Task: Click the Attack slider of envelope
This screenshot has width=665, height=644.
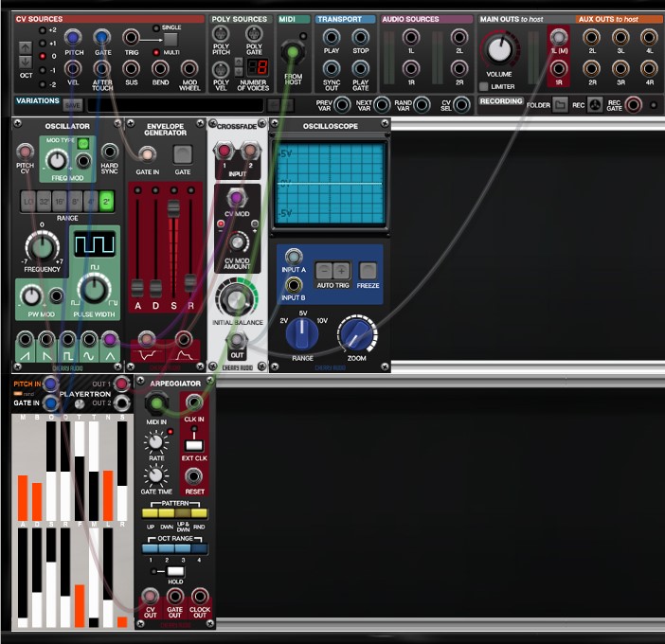Action: pos(137,288)
